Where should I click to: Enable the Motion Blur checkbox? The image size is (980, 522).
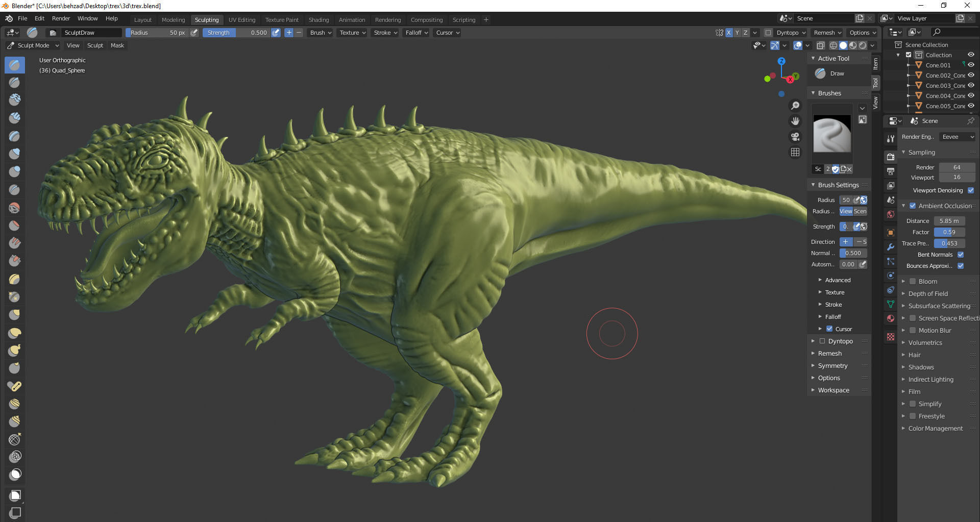(913, 330)
